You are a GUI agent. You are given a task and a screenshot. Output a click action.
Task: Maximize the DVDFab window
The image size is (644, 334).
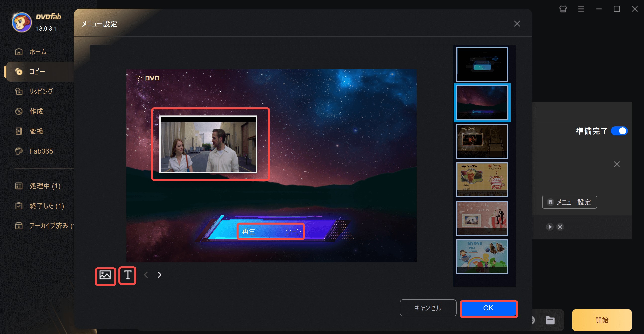coord(617,9)
